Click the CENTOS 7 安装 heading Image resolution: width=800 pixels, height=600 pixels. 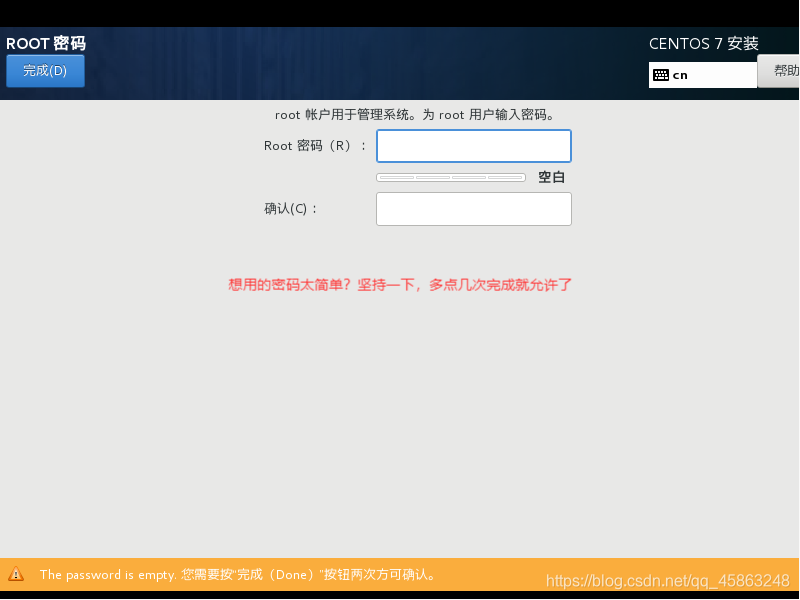click(704, 44)
